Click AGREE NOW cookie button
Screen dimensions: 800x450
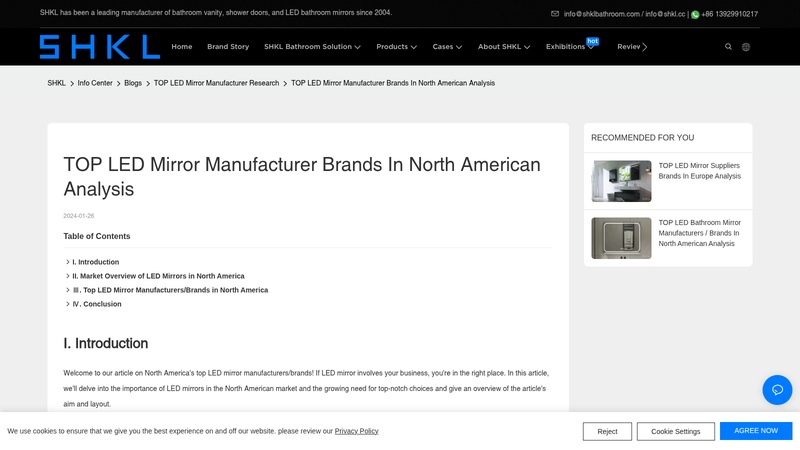[756, 431]
